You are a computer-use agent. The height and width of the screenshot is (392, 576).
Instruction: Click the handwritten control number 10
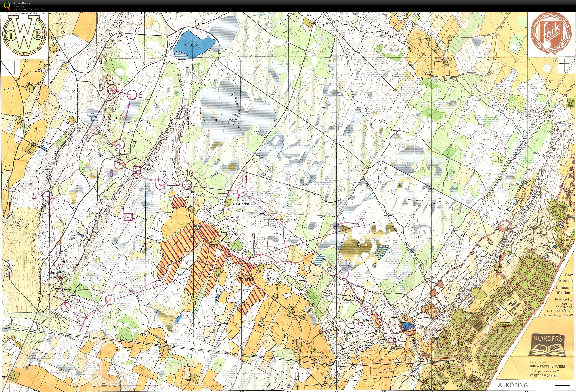tap(189, 173)
